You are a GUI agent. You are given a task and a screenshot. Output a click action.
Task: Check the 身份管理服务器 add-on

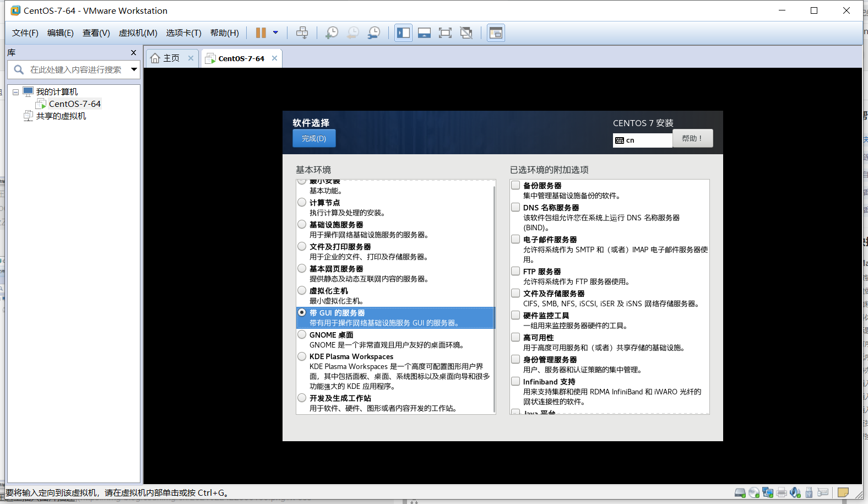point(516,359)
